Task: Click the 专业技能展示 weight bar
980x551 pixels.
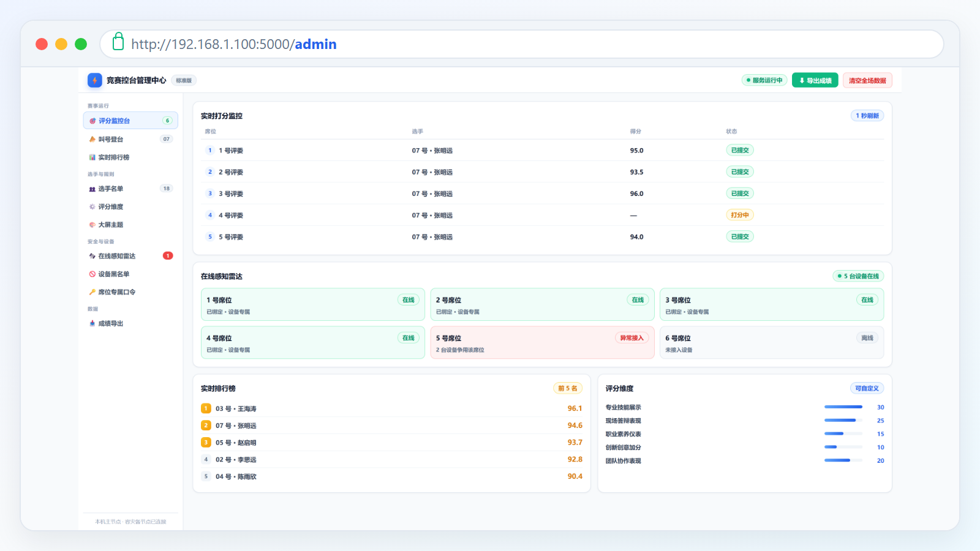Action: point(843,407)
